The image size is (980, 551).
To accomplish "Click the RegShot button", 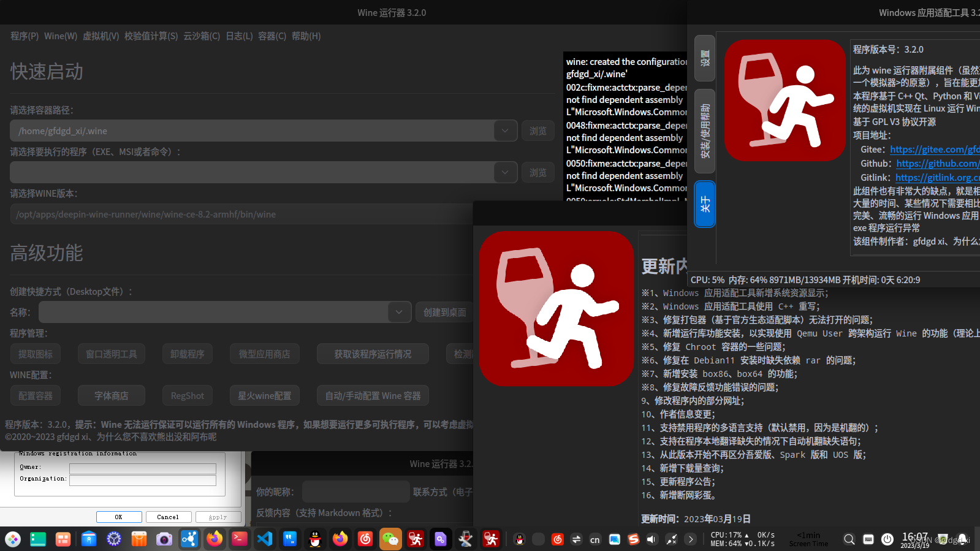I will 188,395.
